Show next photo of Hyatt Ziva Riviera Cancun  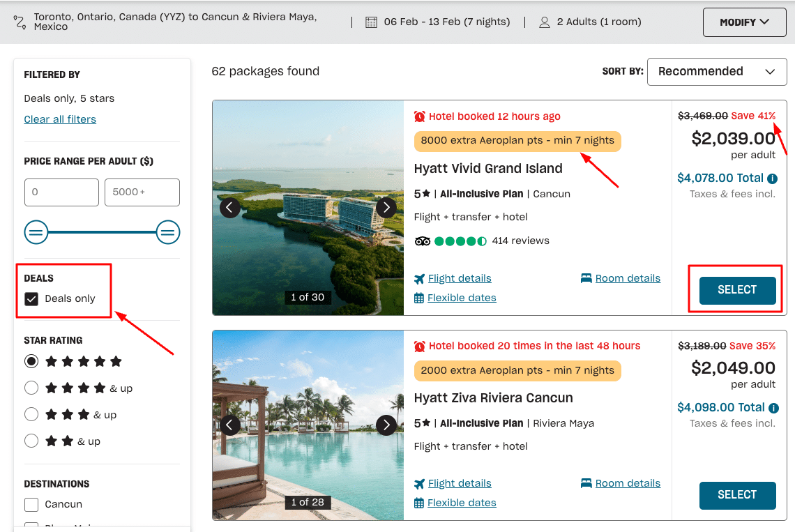[x=386, y=425]
